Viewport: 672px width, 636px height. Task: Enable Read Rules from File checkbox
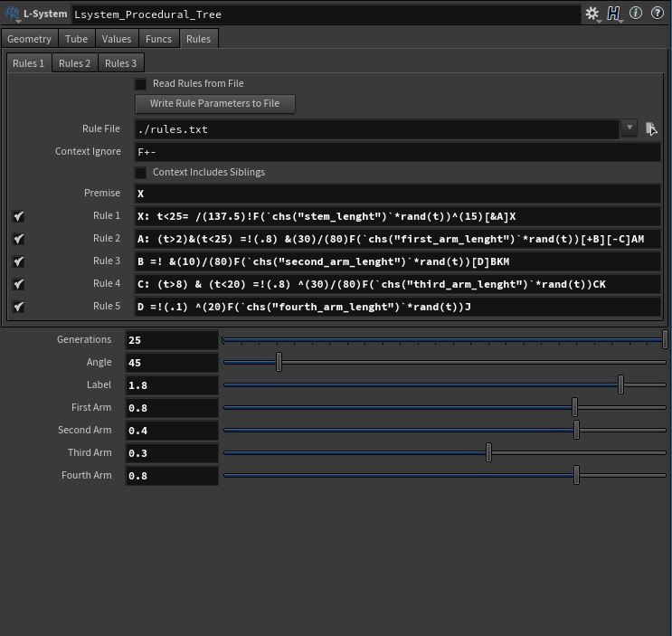coord(141,84)
